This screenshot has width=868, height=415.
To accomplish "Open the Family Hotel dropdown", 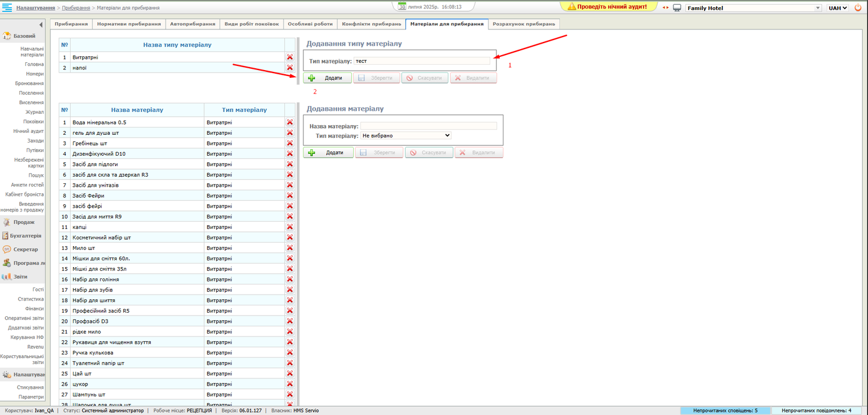I will pyautogui.click(x=754, y=8).
